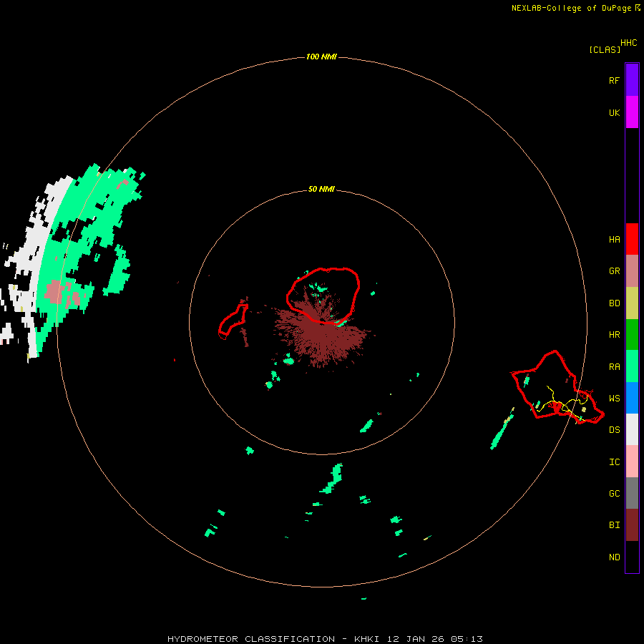Click the GC legend label

click(614, 493)
